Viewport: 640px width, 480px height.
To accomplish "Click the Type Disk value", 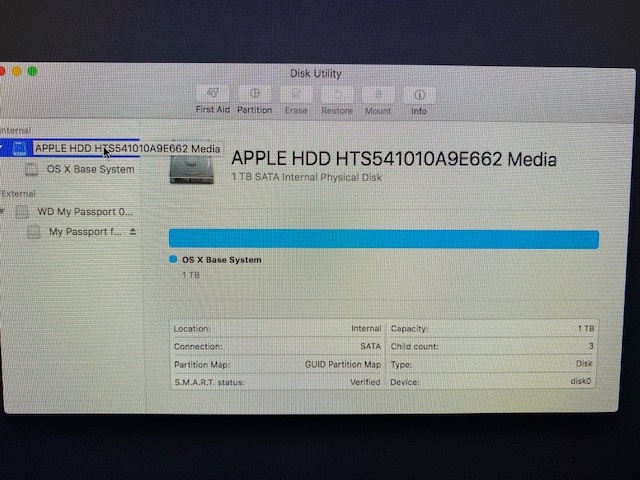I will (584, 364).
